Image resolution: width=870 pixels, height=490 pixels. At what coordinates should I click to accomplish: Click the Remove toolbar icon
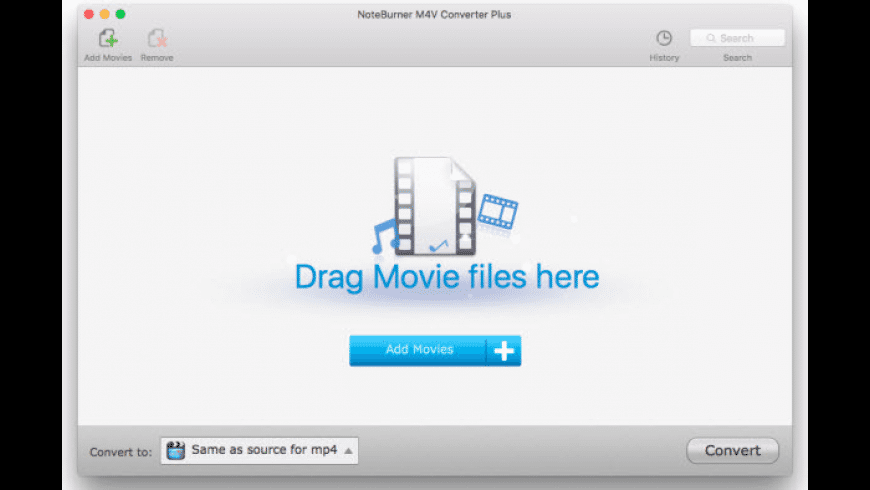(x=157, y=39)
